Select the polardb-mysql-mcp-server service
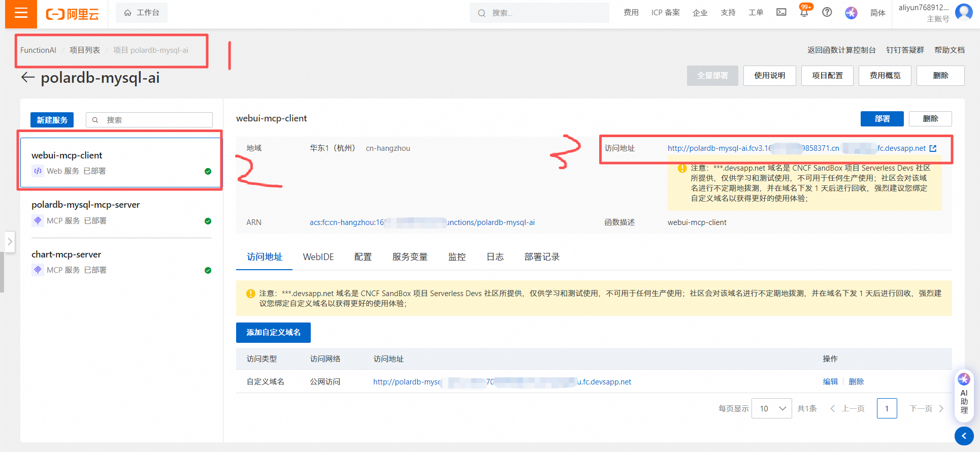 121,212
